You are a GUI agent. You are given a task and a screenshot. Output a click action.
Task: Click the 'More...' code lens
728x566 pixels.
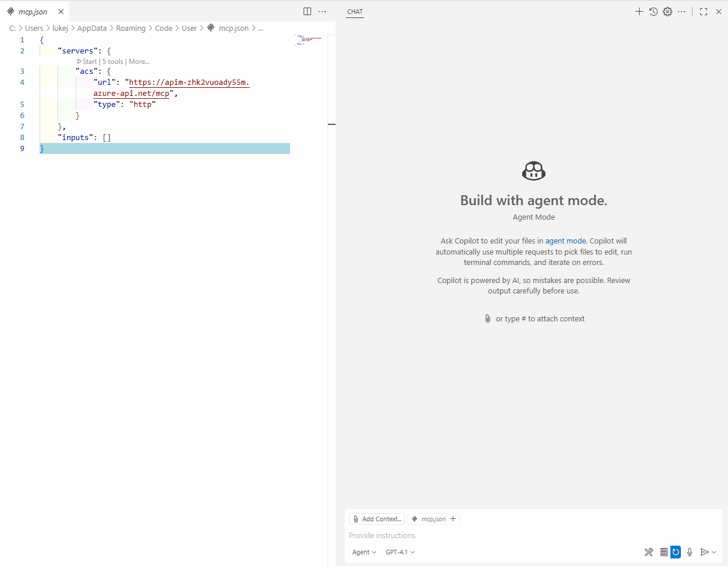pos(139,62)
